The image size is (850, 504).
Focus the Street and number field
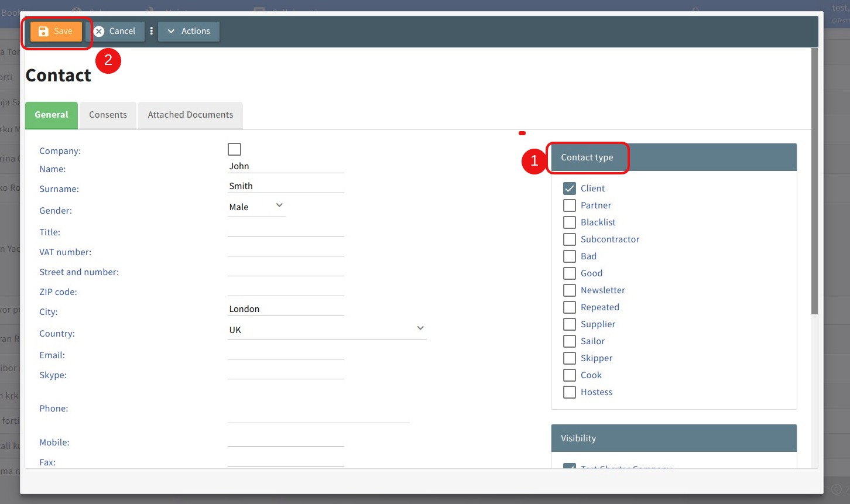pyautogui.click(x=286, y=269)
